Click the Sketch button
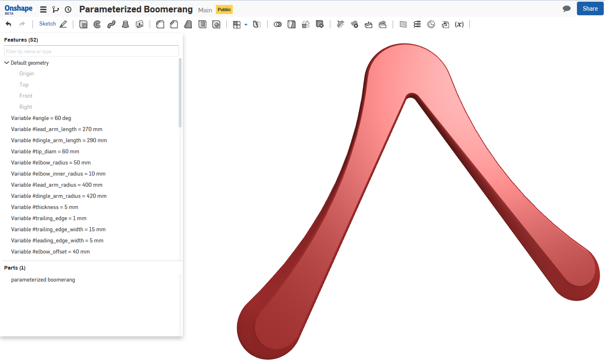The width and height of the screenshot is (605, 364). (47, 24)
